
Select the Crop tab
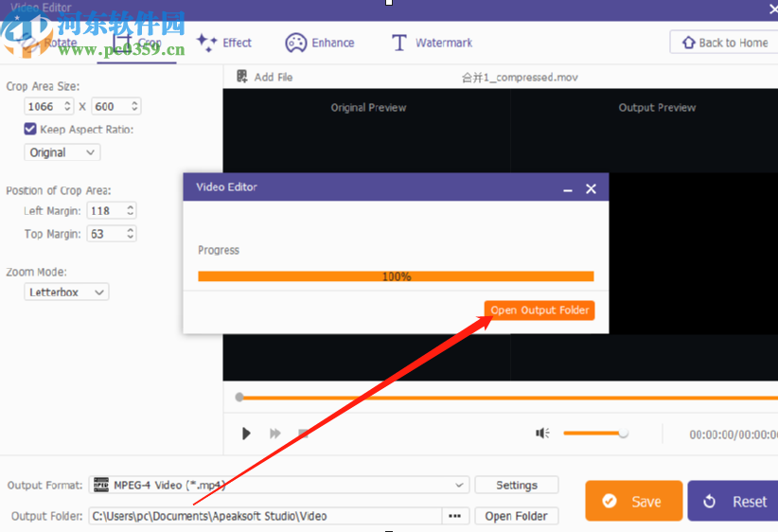click(x=137, y=44)
